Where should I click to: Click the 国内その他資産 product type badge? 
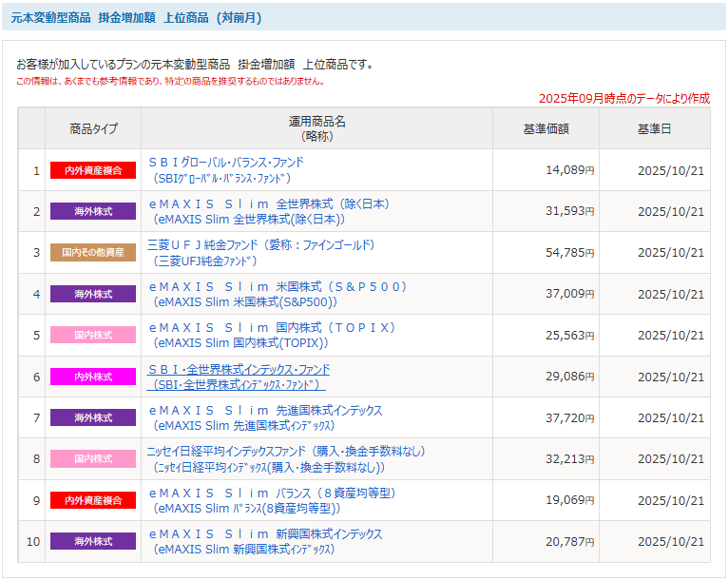(93, 253)
